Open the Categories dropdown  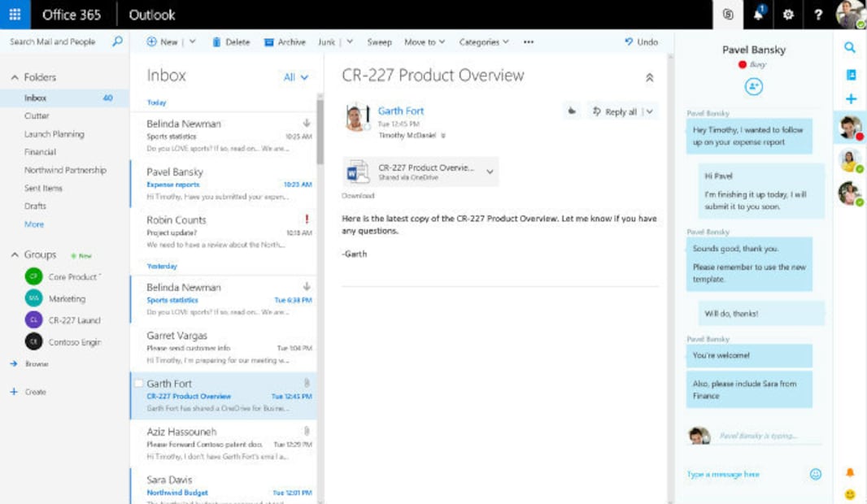click(x=484, y=42)
